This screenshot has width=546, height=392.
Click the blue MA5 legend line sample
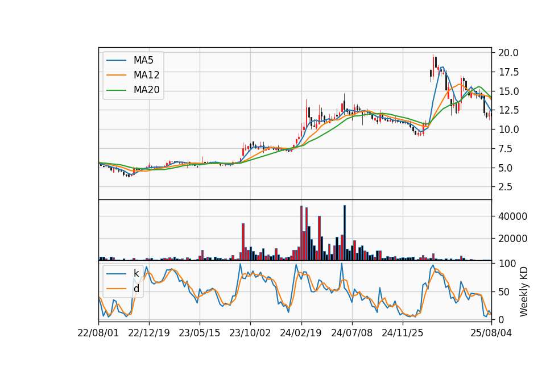[x=116, y=60]
